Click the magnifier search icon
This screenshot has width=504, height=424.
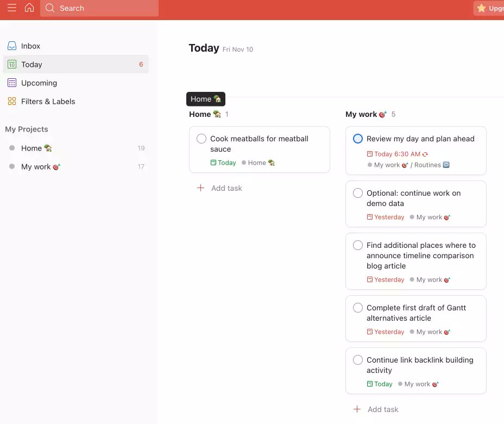pyautogui.click(x=50, y=8)
